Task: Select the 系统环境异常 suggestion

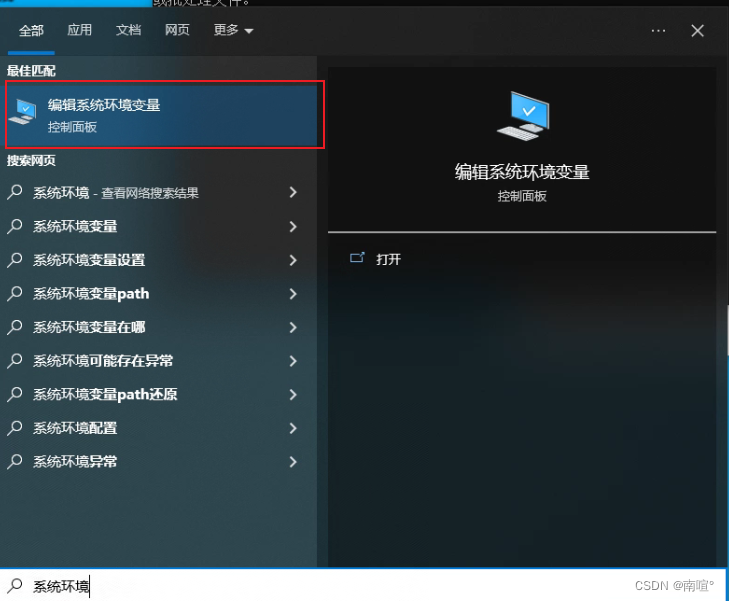Action: click(x=158, y=462)
